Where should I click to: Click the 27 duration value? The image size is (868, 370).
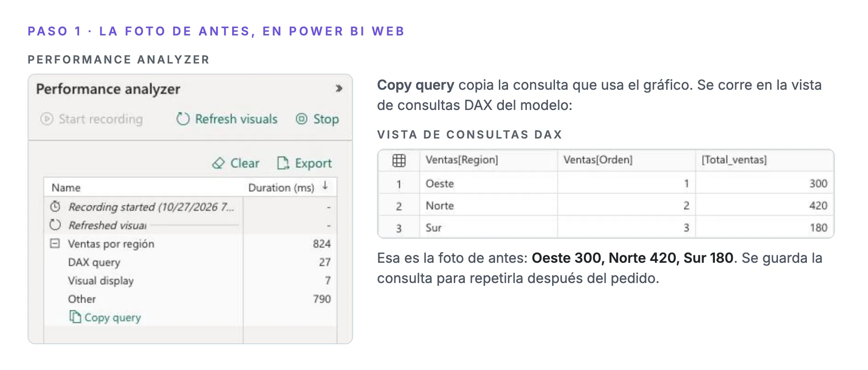tap(325, 262)
